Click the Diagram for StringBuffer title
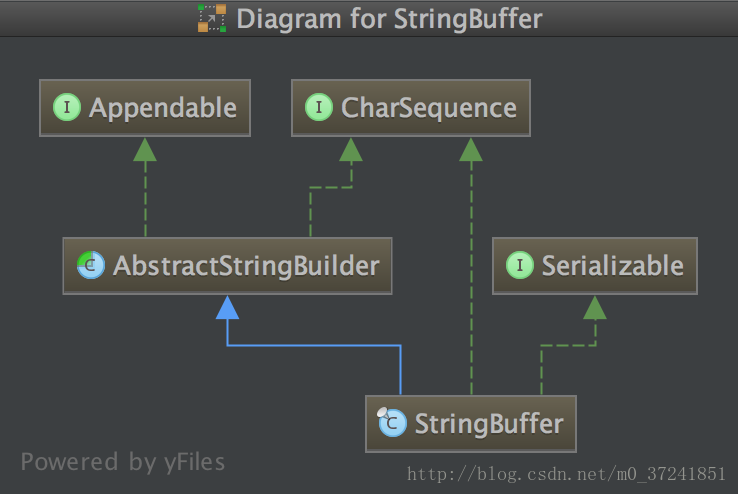The height and width of the screenshot is (494, 738). (x=389, y=19)
